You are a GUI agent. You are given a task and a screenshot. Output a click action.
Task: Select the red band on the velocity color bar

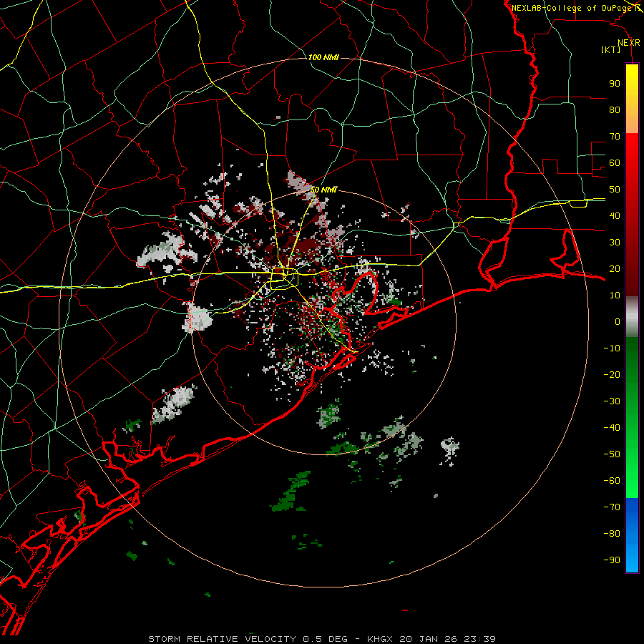pos(632,215)
